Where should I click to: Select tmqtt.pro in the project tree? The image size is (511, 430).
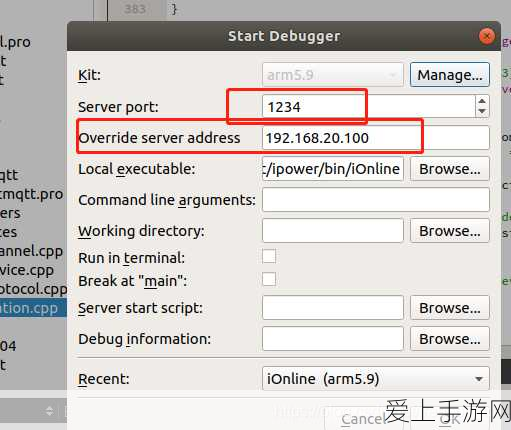[31, 194]
